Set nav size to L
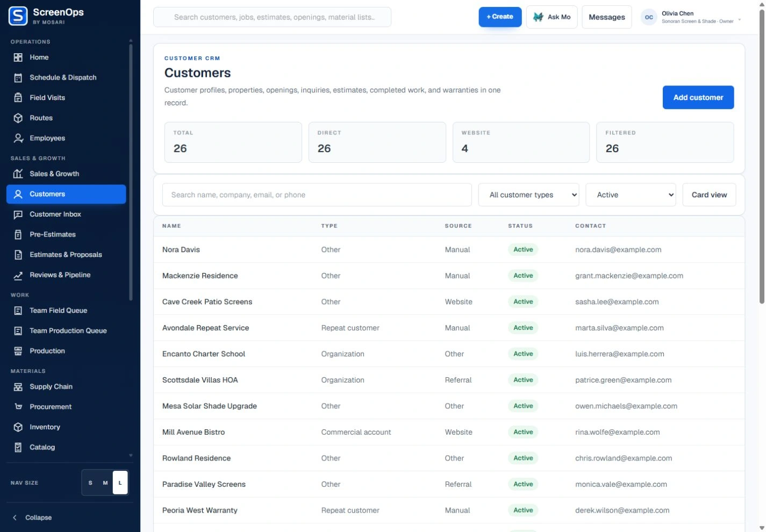This screenshot has width=766, height=532. pos(120,483)
